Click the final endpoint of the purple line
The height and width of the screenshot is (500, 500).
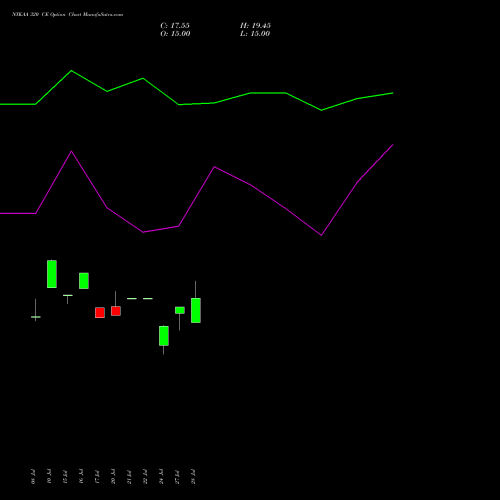pos(393,145)
